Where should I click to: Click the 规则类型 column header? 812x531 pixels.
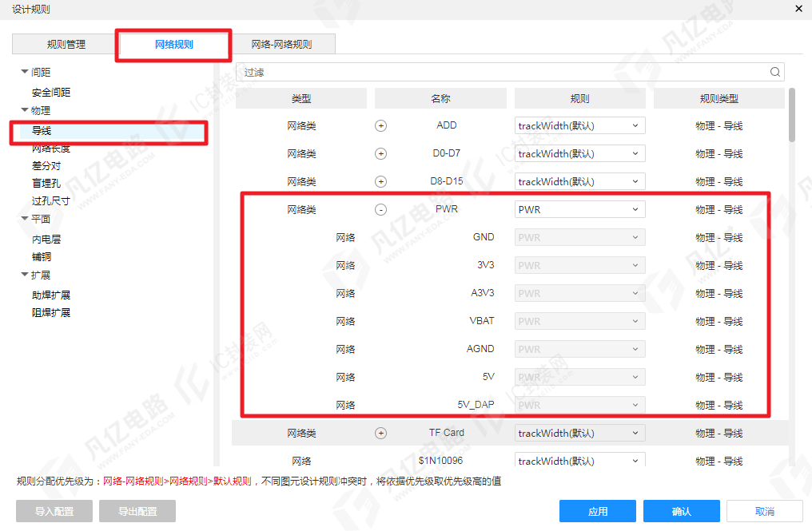click(x=719, y=98)
